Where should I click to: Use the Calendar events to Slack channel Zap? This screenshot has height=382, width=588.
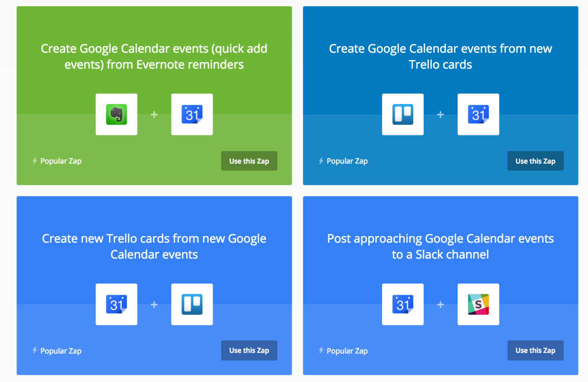[x=535, y=350]
